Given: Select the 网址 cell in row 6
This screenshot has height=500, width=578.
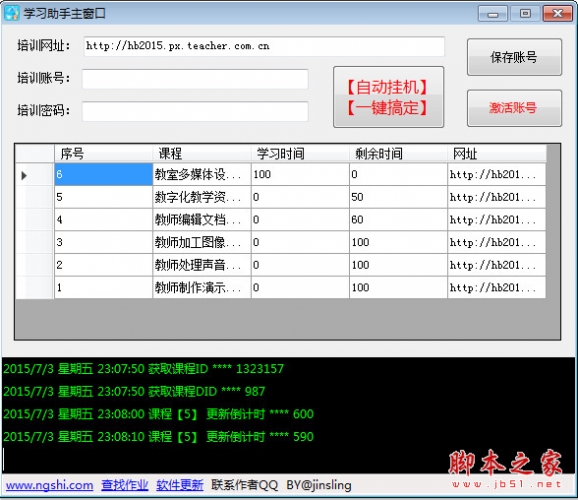Looking at the screenshot, I should point(497,174).
